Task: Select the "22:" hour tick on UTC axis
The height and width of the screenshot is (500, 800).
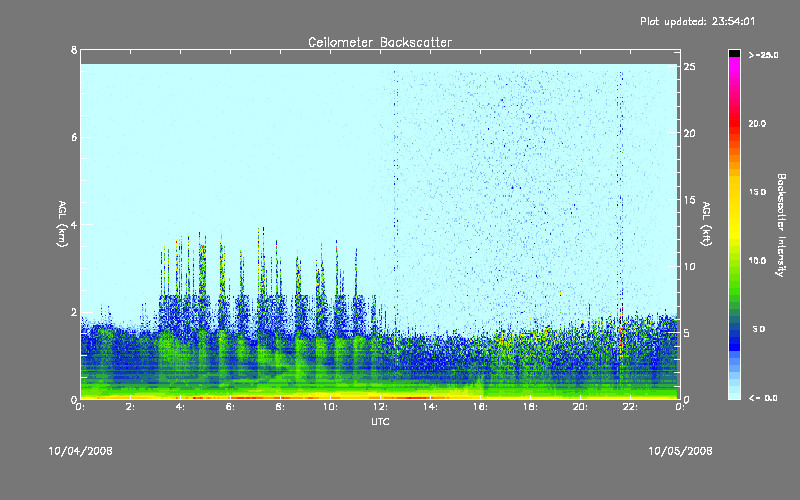Action: pyautogui.click(x=630, y=407)
